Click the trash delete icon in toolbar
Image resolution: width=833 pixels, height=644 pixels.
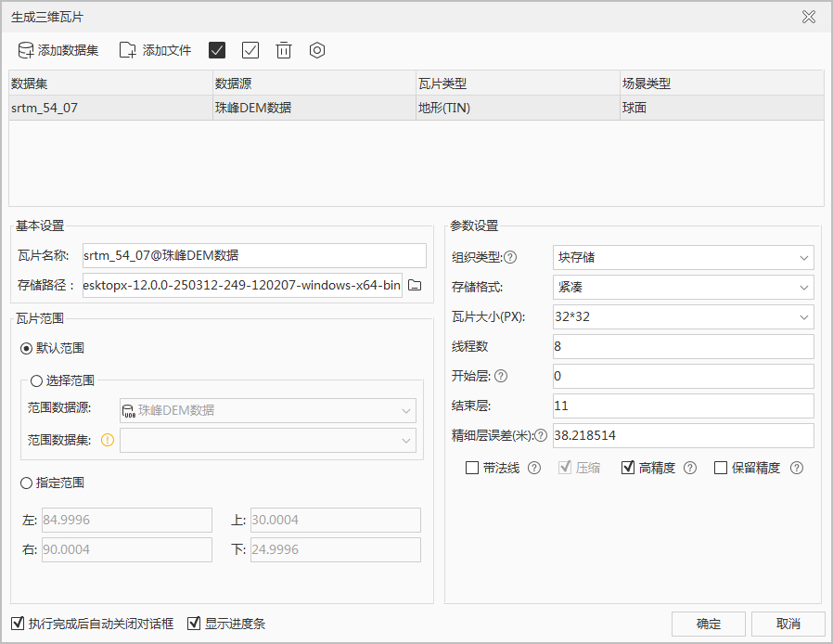[x=284, y=50]
